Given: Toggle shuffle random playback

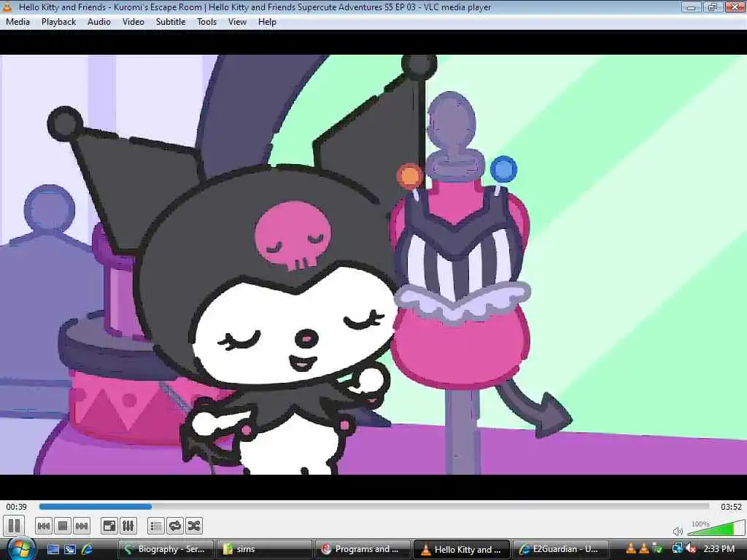Looking at the screenshot, I should 194,526.
